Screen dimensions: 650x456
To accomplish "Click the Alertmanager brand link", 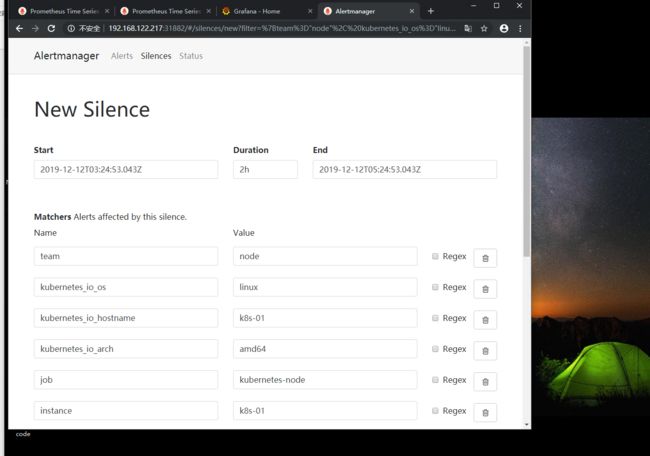I will point(66,56).
